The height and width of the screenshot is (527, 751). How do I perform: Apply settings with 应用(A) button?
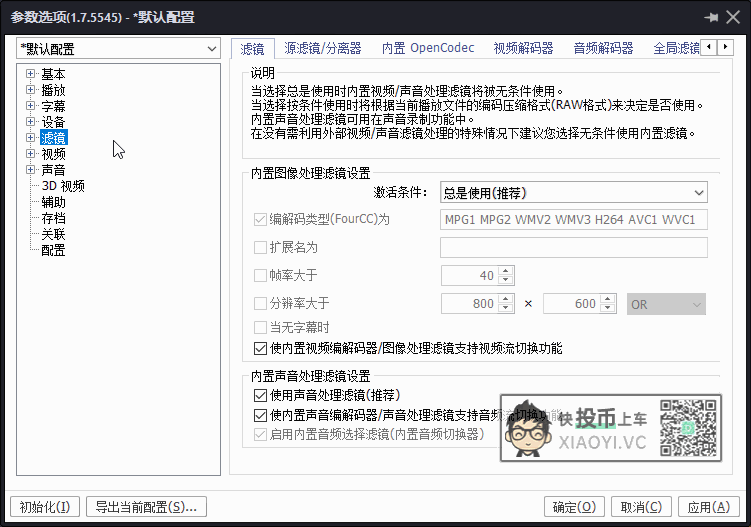(x=709, y=507)
